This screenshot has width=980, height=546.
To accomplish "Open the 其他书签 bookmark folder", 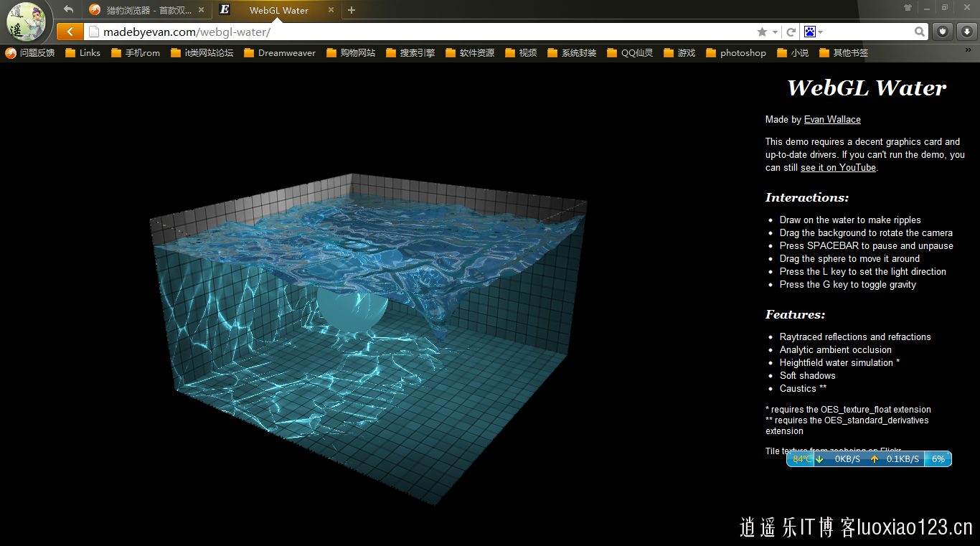I will click(x=843, y=53).
